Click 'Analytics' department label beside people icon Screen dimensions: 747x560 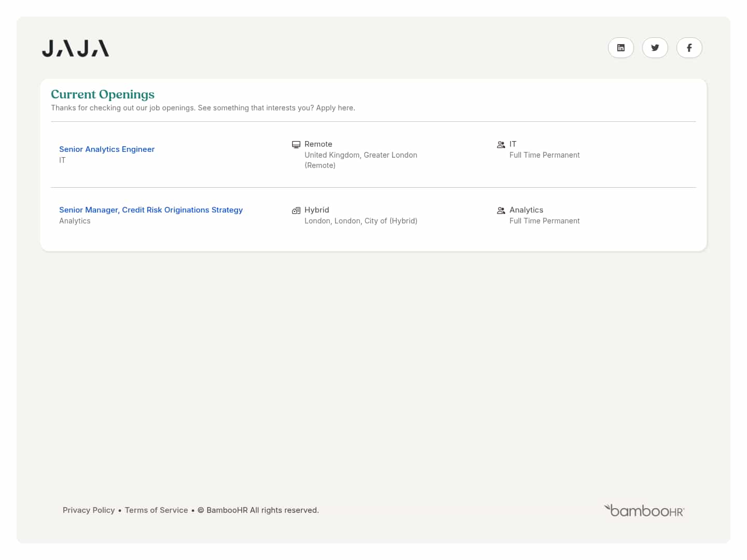pos(527,210)
